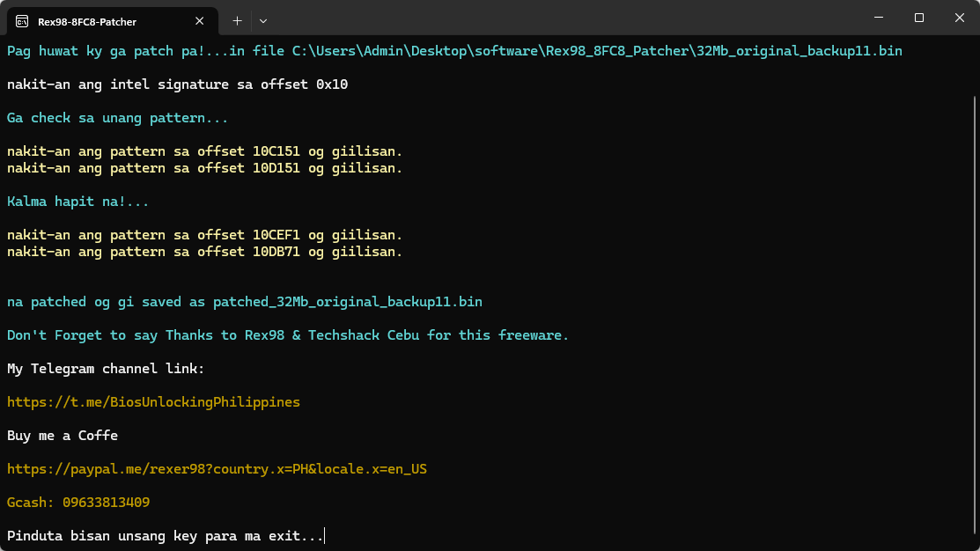This screenshot has height=551, width=980.
Task: Close the Rex98-8FC8-Patcher tab
Action: [x=200, y=21]
